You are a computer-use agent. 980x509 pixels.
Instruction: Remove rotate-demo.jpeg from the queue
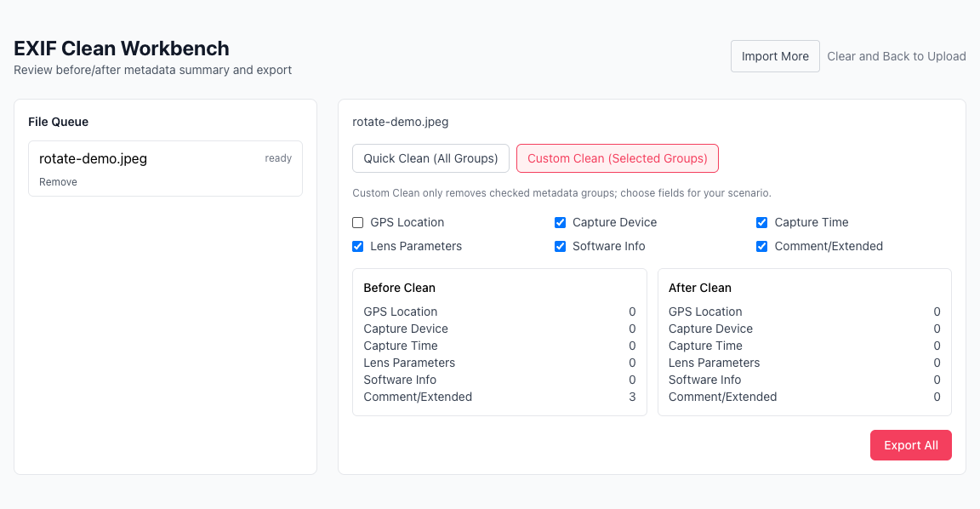pyautogui.click(x=58, y=182)
